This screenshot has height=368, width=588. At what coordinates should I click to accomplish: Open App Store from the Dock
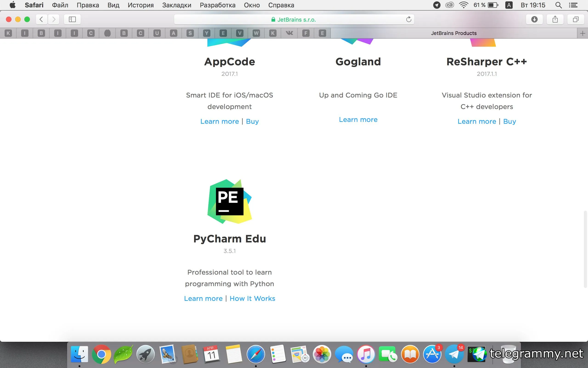pyautogui.click(x=432, y=354)
